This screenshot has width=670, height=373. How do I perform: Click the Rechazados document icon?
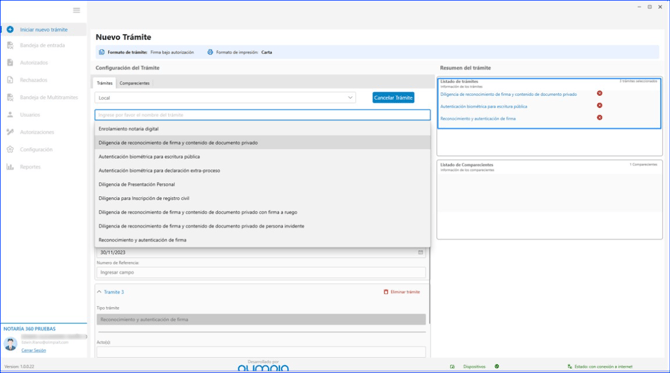(10, 80)
